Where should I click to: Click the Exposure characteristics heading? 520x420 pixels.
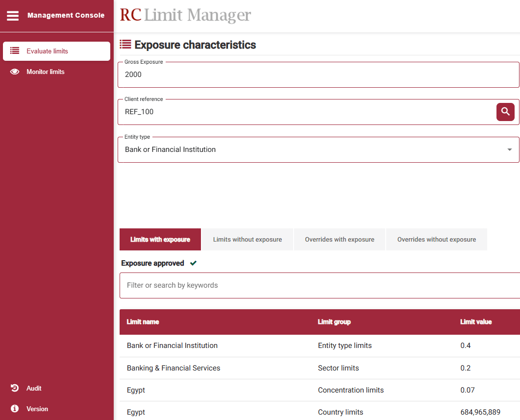[195, 45]
